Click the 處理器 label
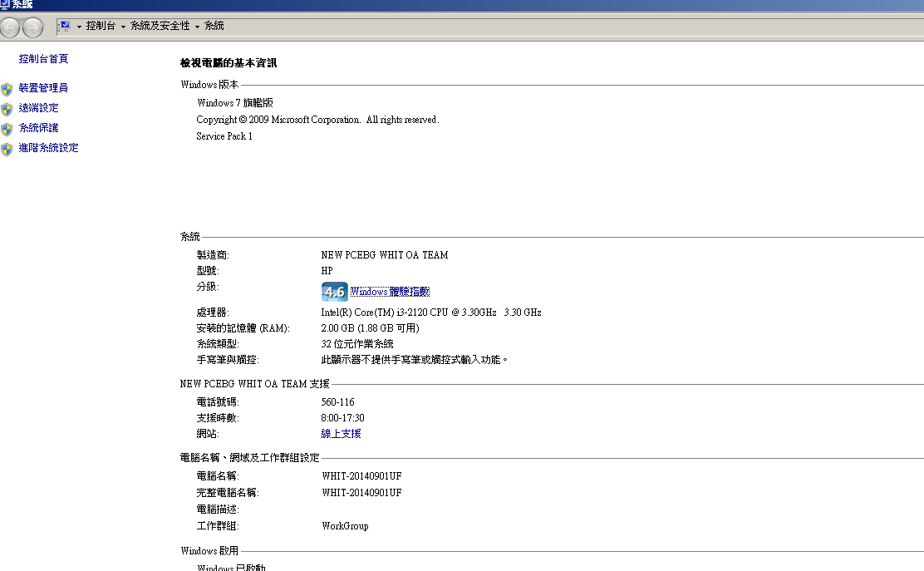The image size is (924, 571). click(213, 313)
